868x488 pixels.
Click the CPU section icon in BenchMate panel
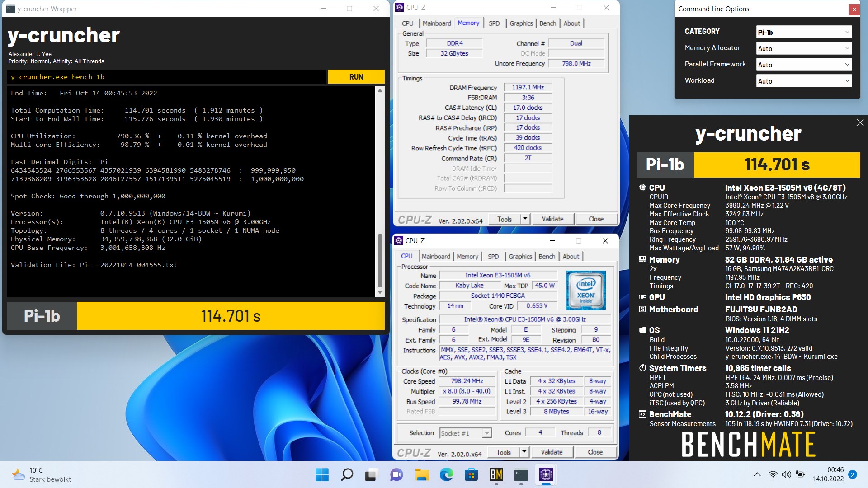click(x=642, y=188)
